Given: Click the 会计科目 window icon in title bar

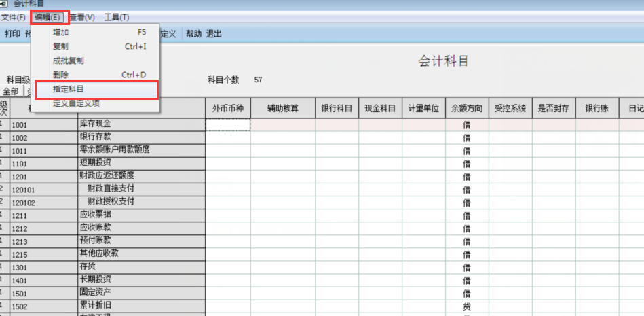Looking at the screenshot, I should [5, 4].
